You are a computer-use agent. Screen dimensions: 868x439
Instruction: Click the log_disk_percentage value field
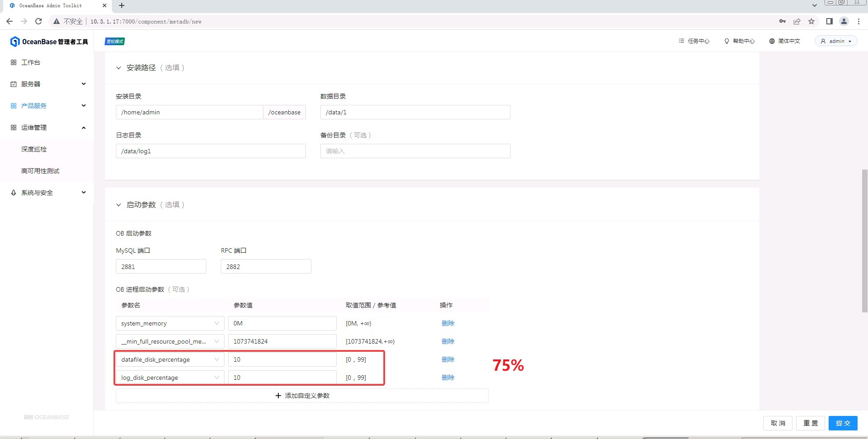[282, 378]
